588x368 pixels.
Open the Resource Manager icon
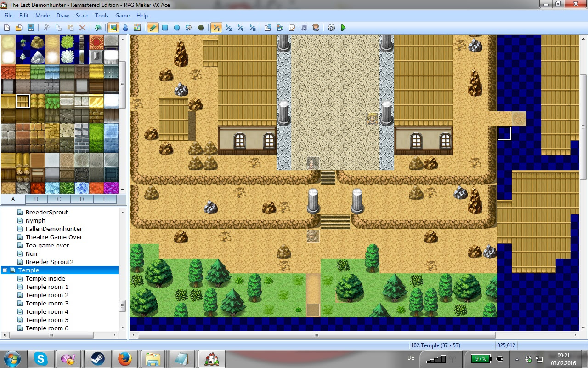click(280, 28)
